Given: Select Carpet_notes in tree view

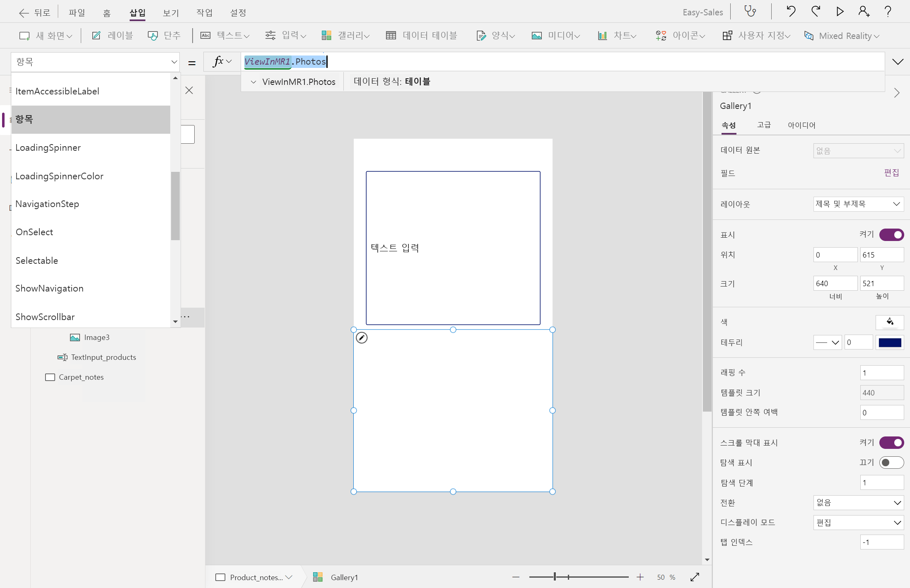Looking at the screenshot, I should [x=81, y=377].
